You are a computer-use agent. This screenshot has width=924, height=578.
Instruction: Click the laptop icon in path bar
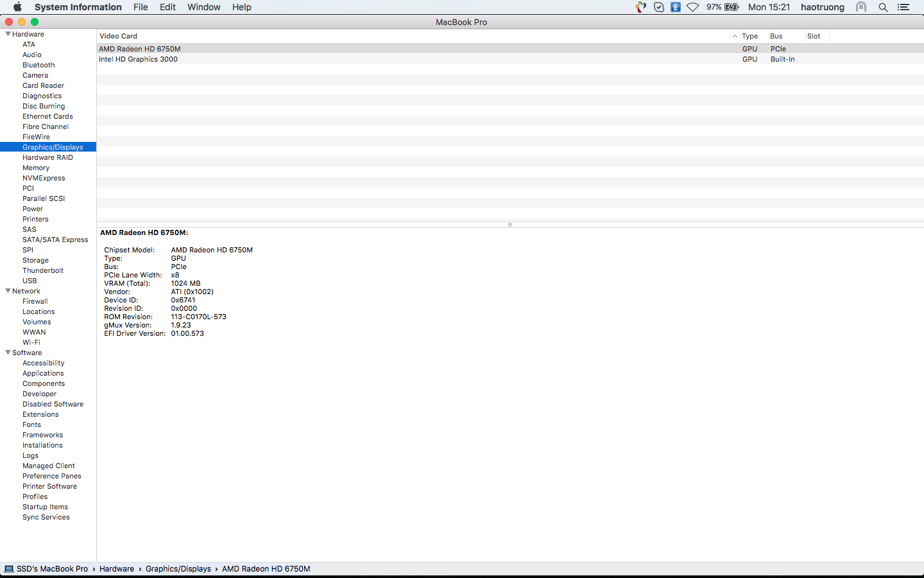point(9,569)
